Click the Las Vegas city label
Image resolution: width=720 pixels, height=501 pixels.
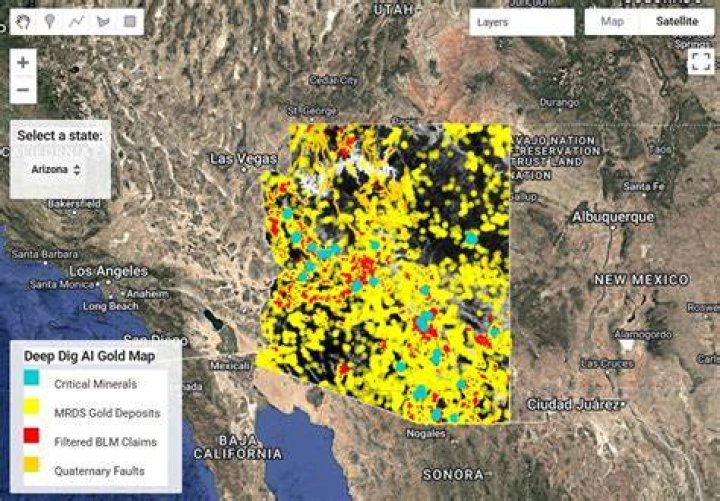243,159
